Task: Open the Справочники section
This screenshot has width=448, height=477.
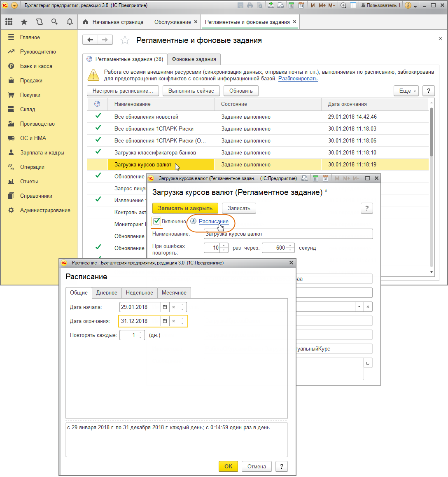Action: 36,196
